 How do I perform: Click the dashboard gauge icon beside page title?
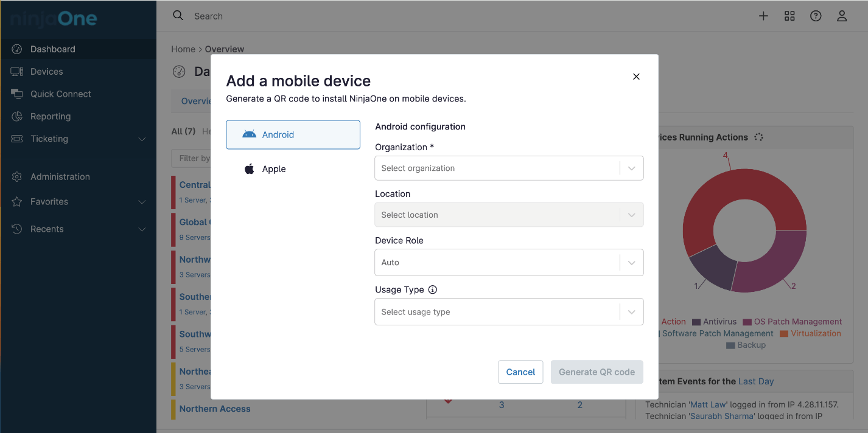[x=179, y=72]
